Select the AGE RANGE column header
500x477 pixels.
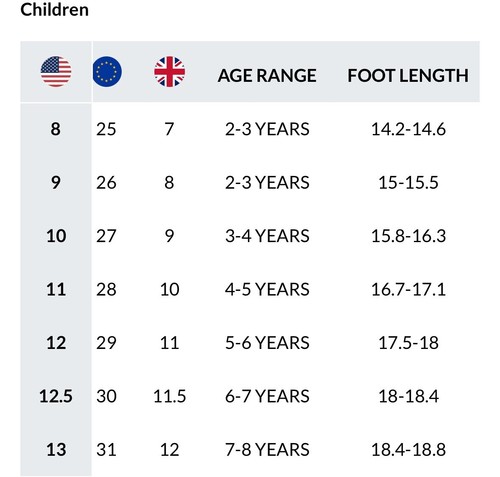(x=267, y=76)
